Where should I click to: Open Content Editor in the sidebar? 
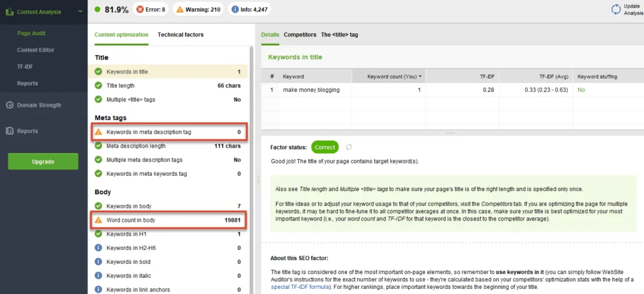tap(35, 50)
